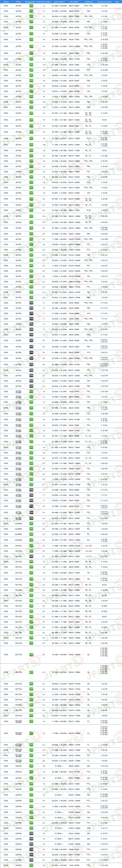Select engine code Z 19 DTL in Zafira row
Screen dimensions: 122x868
coord(105,834)
